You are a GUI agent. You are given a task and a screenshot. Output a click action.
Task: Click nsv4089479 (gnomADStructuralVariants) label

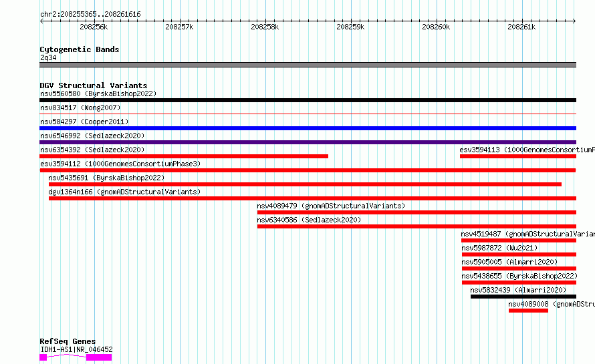331,206
